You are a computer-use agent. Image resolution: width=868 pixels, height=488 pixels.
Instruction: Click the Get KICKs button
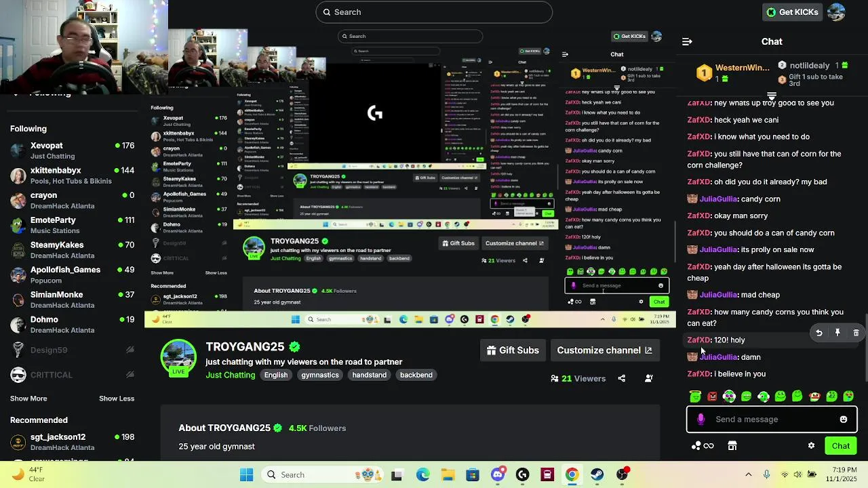click(x=792, y=12)
